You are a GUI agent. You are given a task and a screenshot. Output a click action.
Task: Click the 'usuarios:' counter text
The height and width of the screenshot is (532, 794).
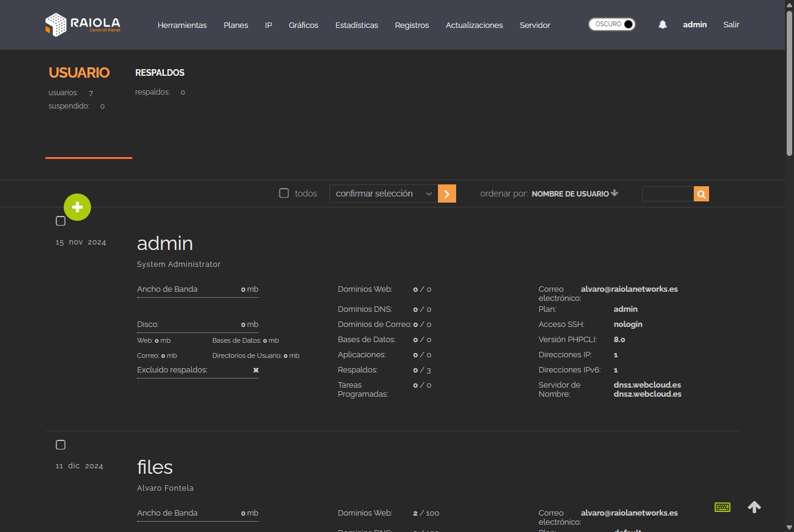63,93
